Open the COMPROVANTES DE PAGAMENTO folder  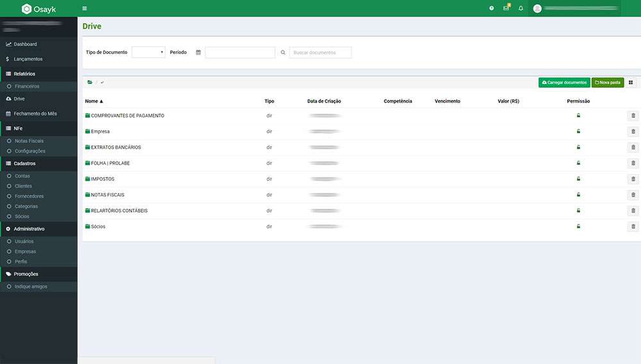[x=125, y=115]
